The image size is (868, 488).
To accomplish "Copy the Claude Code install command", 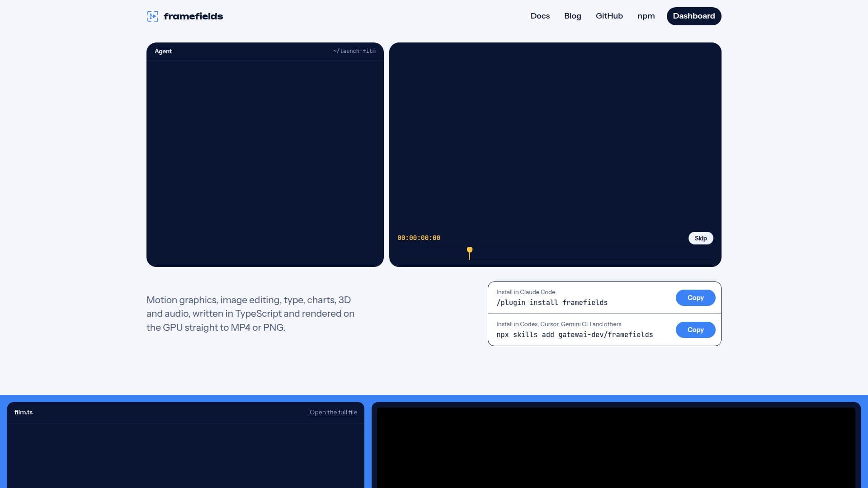I will (695, 298).
